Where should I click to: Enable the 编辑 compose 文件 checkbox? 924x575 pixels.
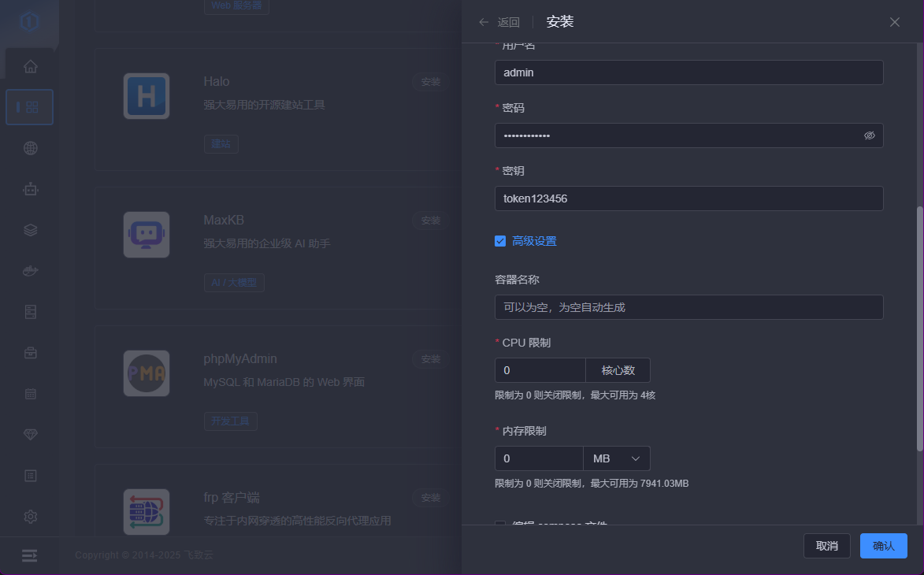[x=500, y=525]
